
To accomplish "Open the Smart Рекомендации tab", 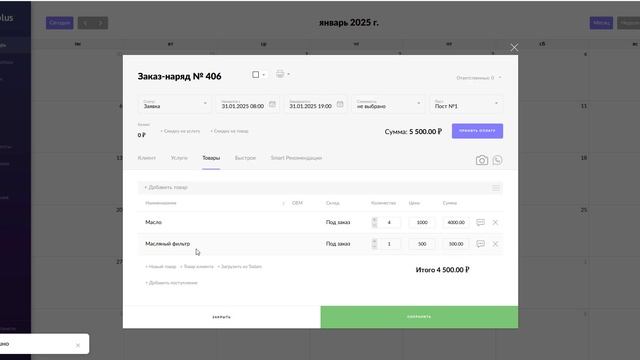I will (x=296, y=158).
